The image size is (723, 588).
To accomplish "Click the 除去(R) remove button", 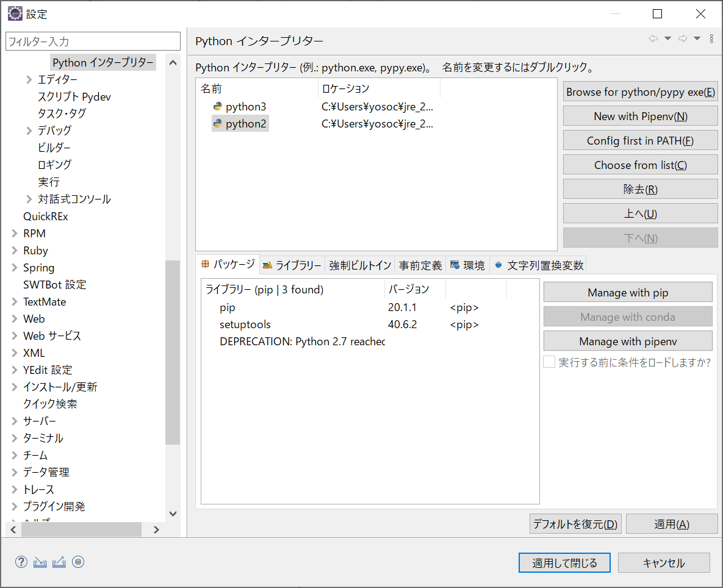I will point(641,190).
